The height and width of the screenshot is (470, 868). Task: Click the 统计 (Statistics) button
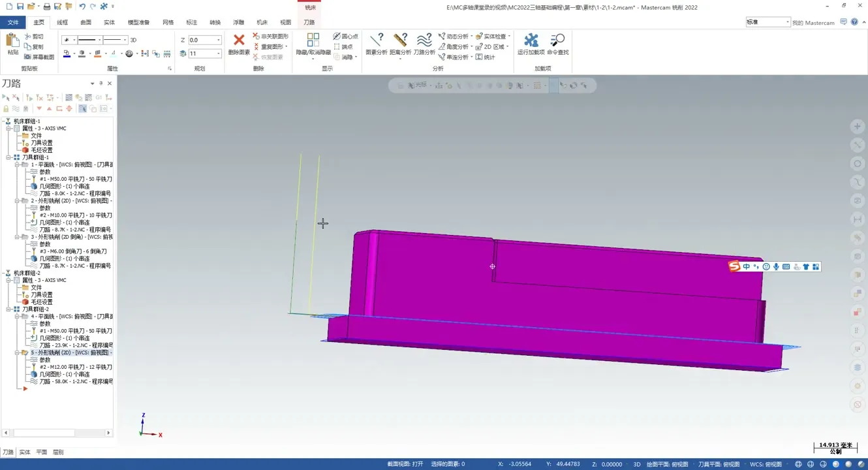click(x=485, y=57)
